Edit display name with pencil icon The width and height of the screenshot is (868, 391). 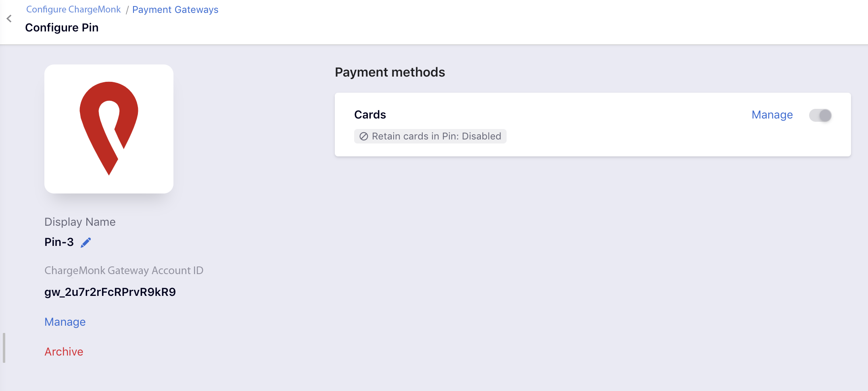pyautogui.click(x=86, y=242)
